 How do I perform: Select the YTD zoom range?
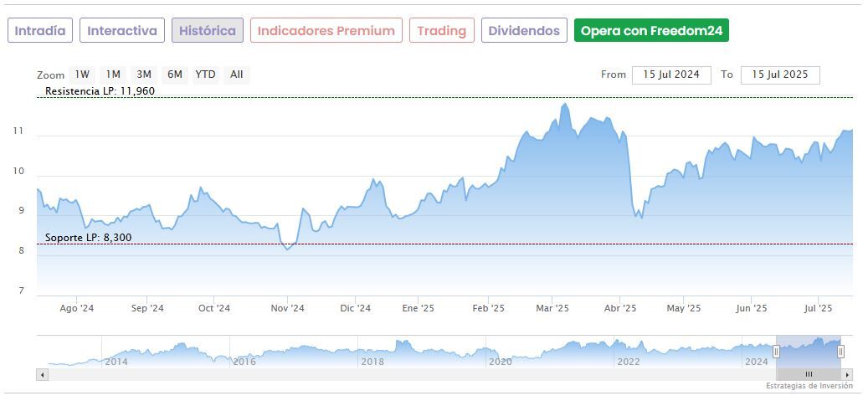(205, 75)
